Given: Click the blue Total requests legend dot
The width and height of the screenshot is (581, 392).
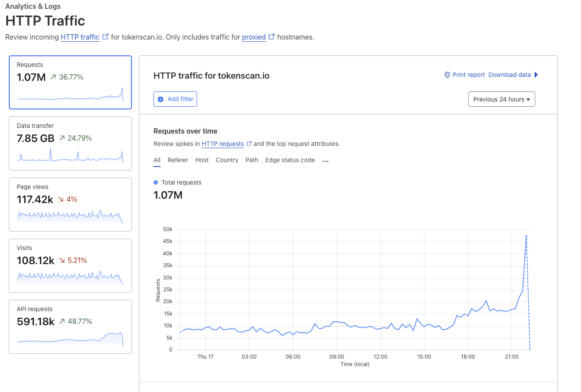Looking at the screenshot, I should 156,182.
